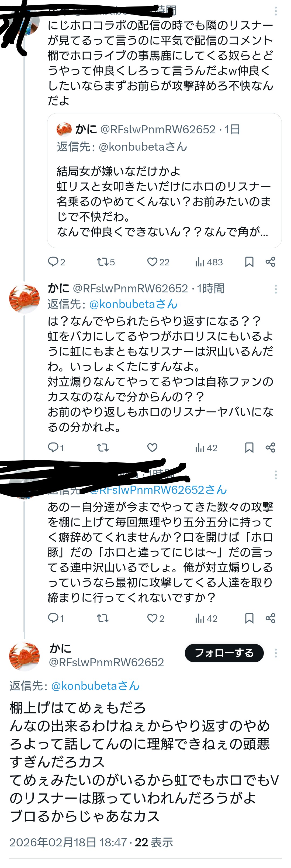Screen dimensions: 291x868
Task: Open the @RFslwPnmRW62652さん reply mention link
Action: pyautogui.click(x=159, y=490)
